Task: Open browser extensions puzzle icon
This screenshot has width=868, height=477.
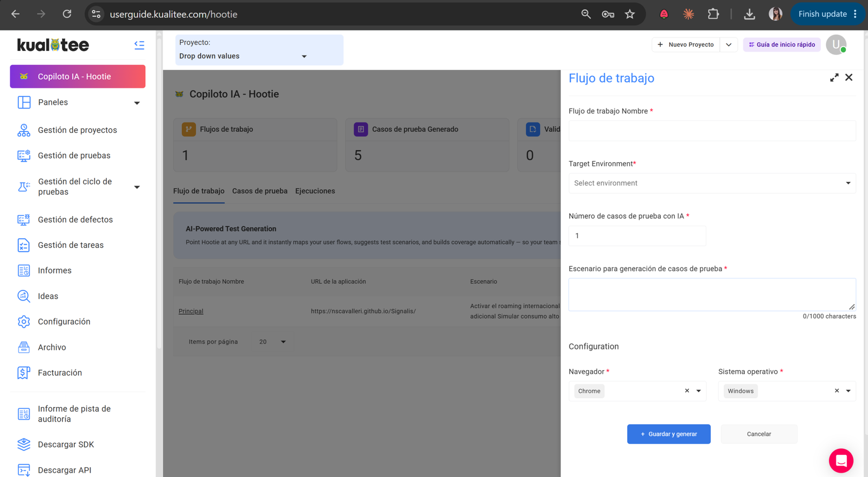Action: coord(713,14)
